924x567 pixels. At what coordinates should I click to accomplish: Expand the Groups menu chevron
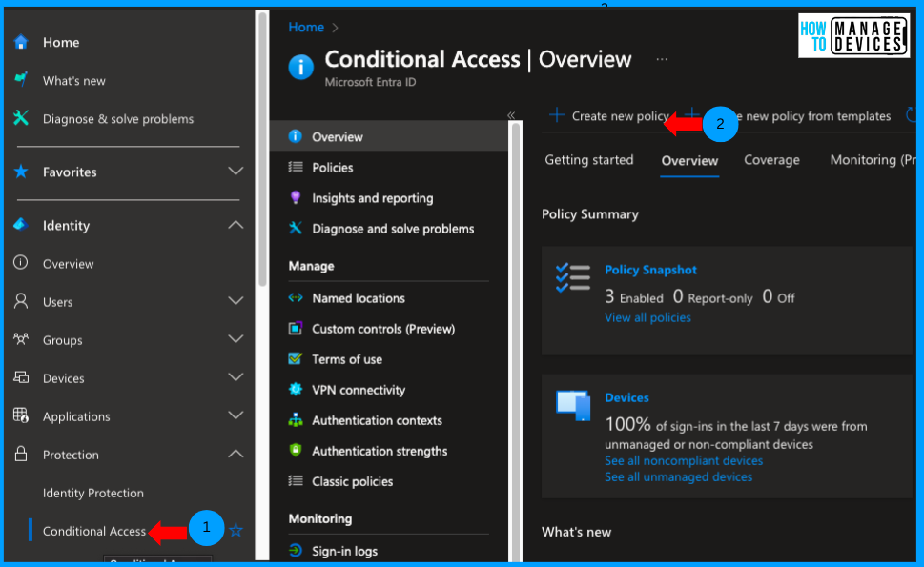click(x=236, y=339)
